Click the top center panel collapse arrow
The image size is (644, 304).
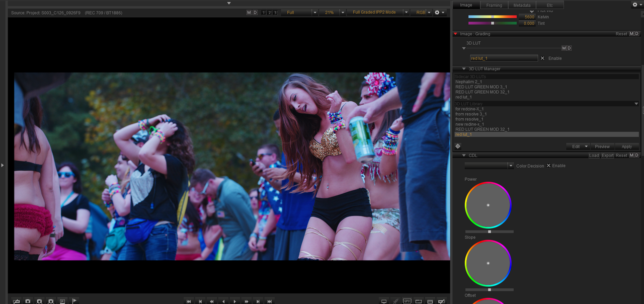tap(229, 3)
